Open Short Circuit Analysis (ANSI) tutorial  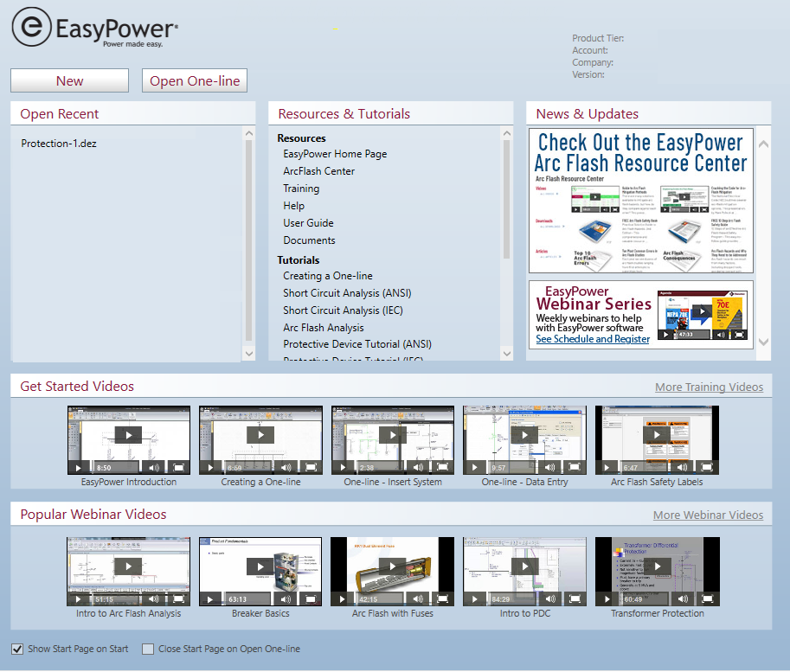347,293
